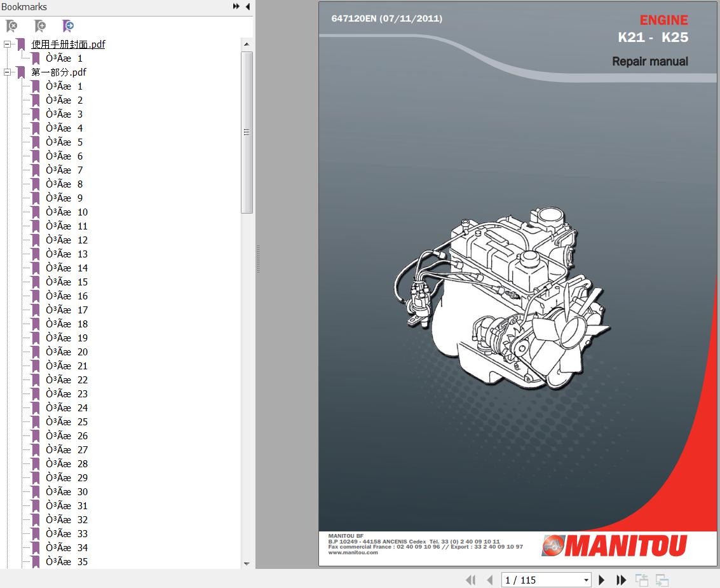Click the bookmarks scrollbar down arrow
Viewport: 720px width, 588px height.
point(247,564)
